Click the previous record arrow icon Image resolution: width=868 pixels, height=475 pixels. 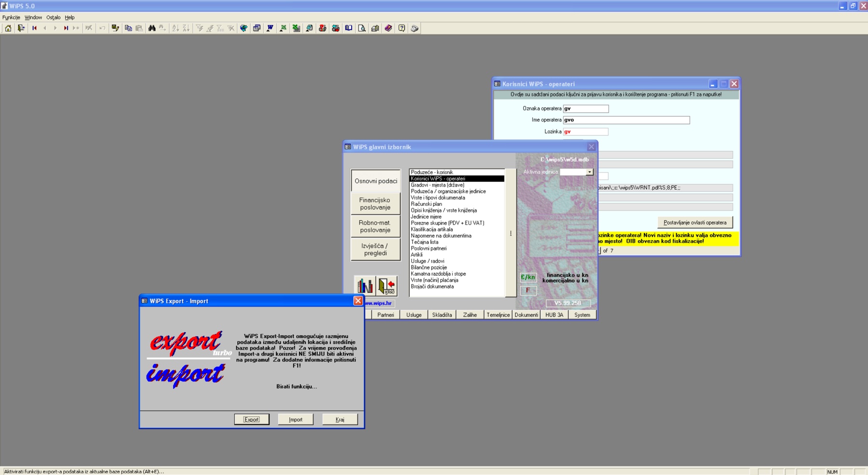[45, 28]
